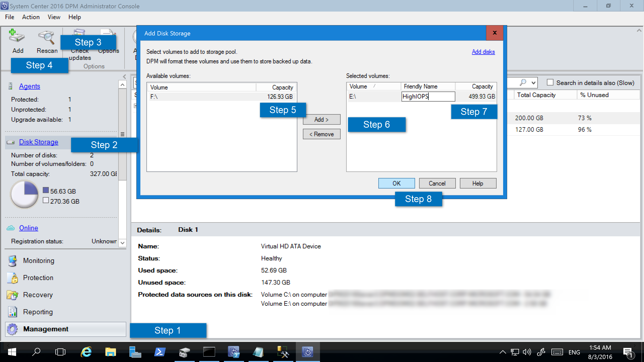The height and width of the screenshot is (362, 644).
Task: Click the Disk Storage tree item
Action: tap(38, 142)
